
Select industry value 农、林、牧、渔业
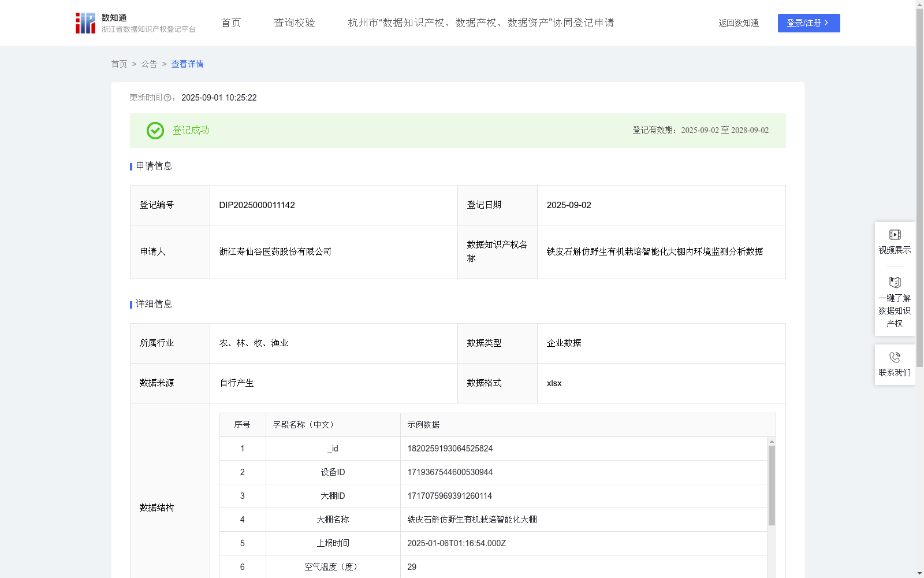254,343
